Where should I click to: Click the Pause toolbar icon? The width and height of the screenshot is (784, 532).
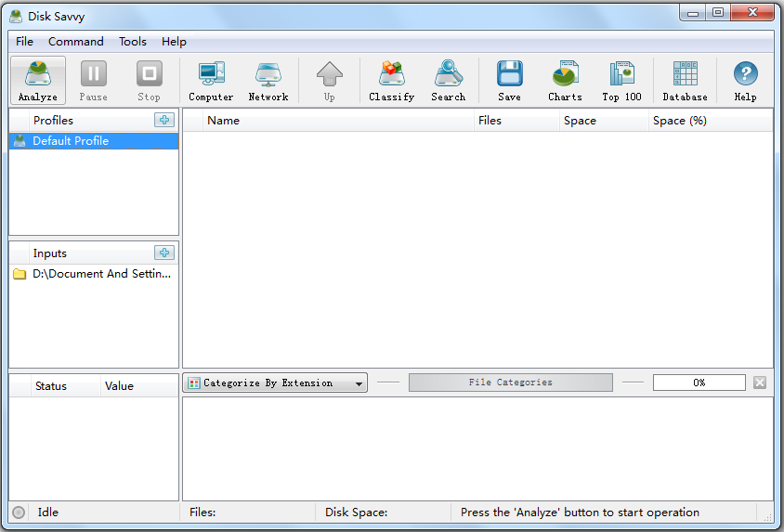(94, 80)
